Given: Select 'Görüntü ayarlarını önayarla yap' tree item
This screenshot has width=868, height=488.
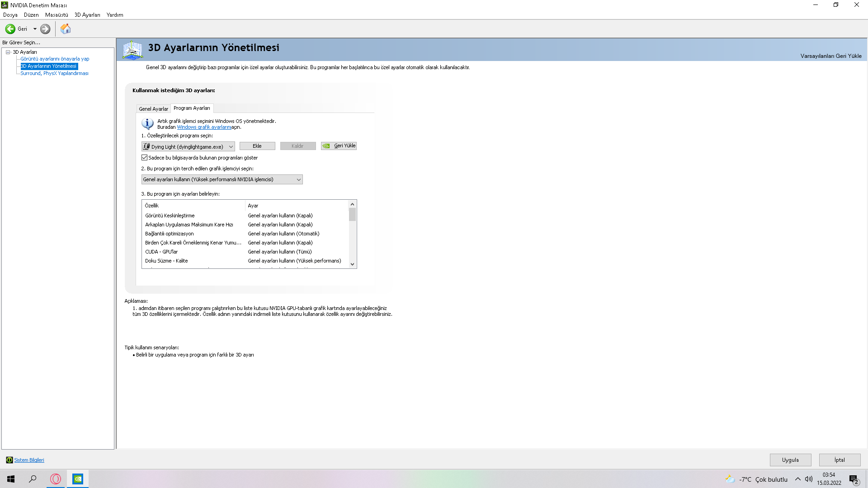Looking at the screenshot, I should [55, 59].
